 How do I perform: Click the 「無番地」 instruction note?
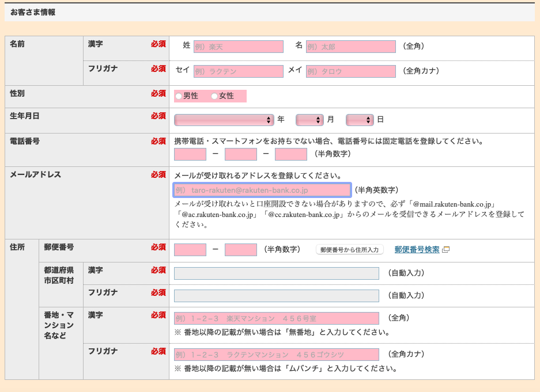point(282,333)
